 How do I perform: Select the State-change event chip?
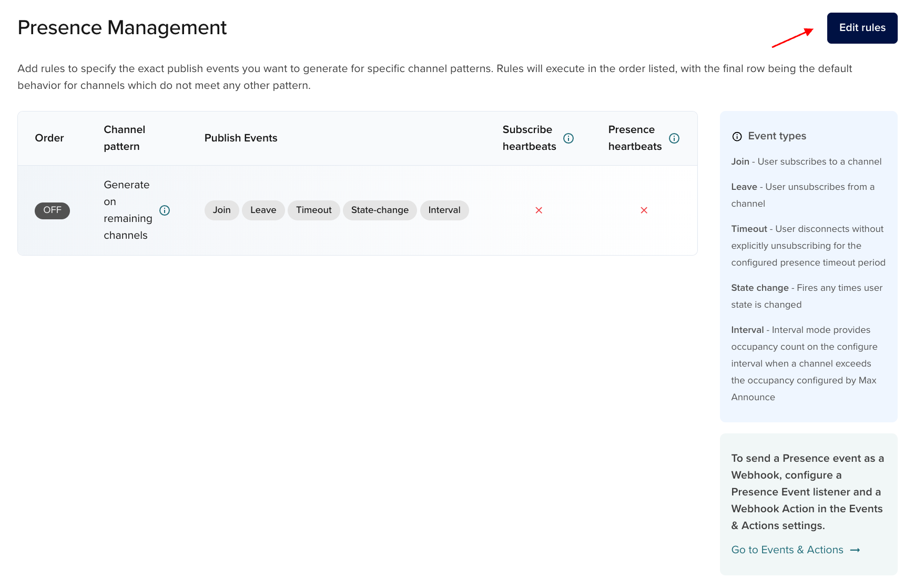tap(380, 210)
